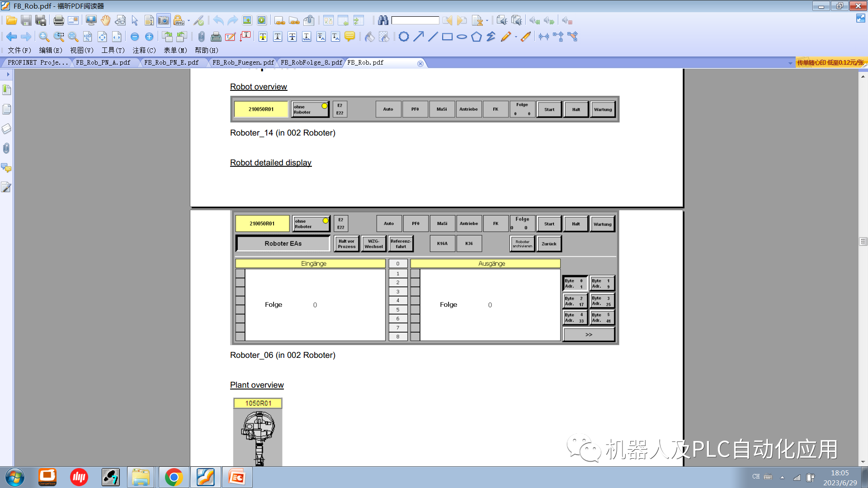Open the Find dialog via binoculars icon
Image resolution: width=868 pixels, height=488 pixels.
[x=383, y=20]
